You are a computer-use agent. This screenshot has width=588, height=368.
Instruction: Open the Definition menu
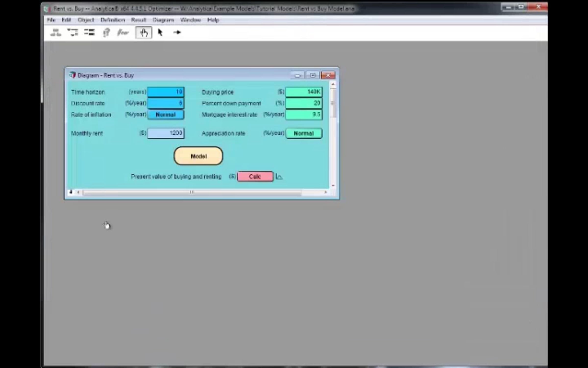point(113,20)
